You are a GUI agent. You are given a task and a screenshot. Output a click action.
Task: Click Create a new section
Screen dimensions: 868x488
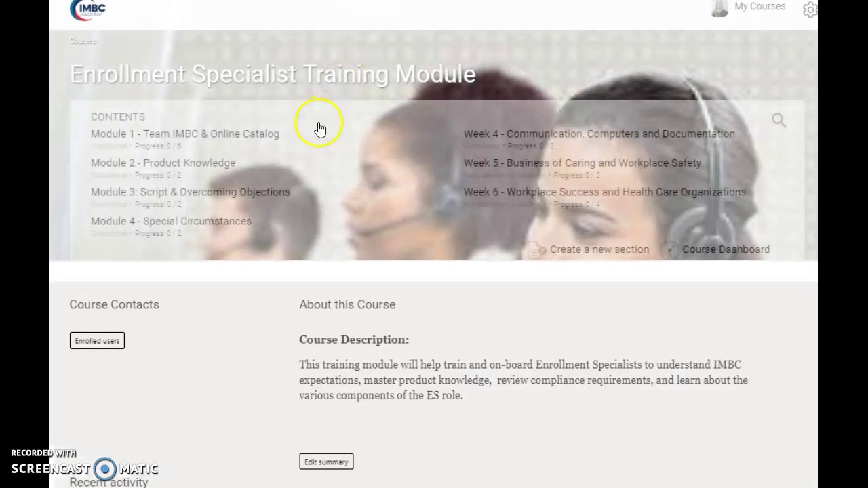tap(589, 250)
